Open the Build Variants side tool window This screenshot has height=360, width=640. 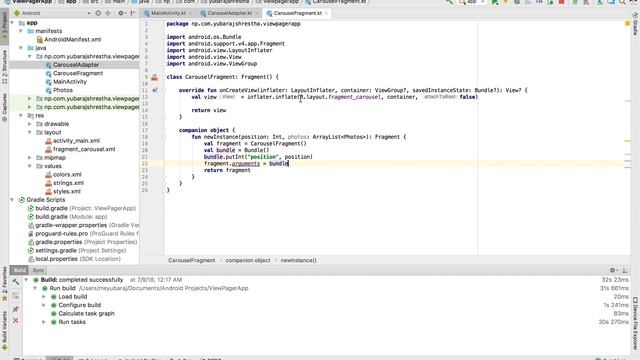4,331
